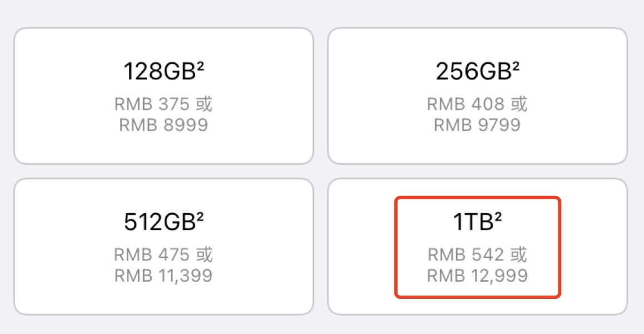644x334 pixels.
Task: Select the highlighted 1TB storage option
Action: (x=477, y=245)
